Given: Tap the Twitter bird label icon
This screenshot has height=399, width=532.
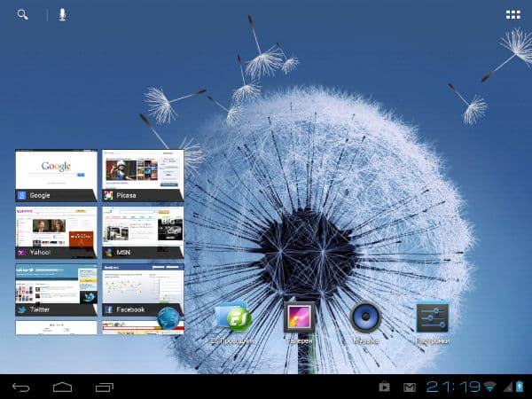Looking at the screenshot, I should point(22,309).
